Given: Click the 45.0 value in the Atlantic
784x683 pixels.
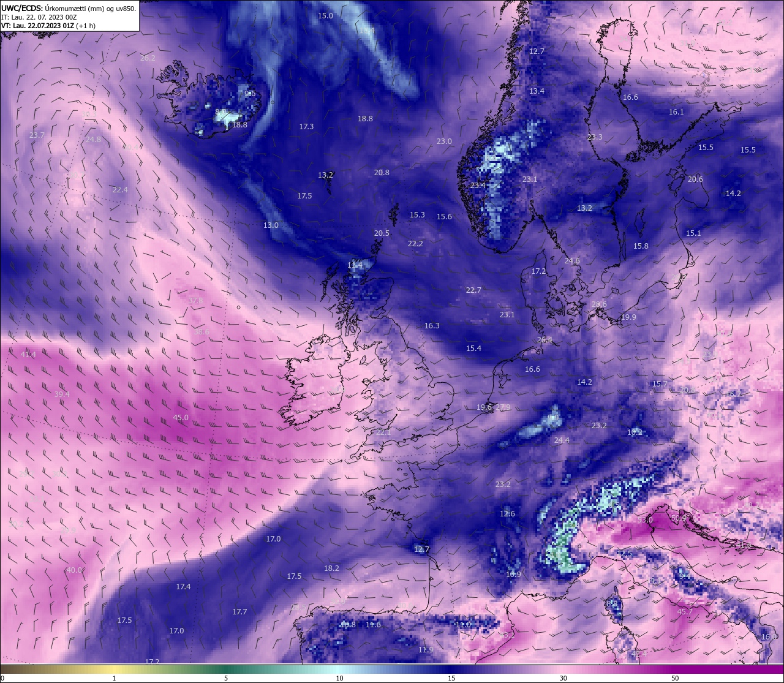Looking at the screenshot, I should coord(181,418).
